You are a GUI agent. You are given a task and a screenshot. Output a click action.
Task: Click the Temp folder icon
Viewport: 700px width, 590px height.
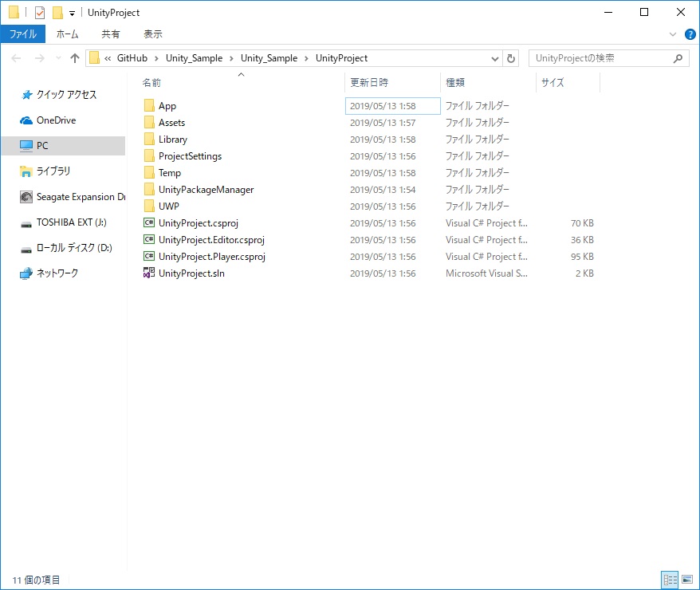(149, 173)
